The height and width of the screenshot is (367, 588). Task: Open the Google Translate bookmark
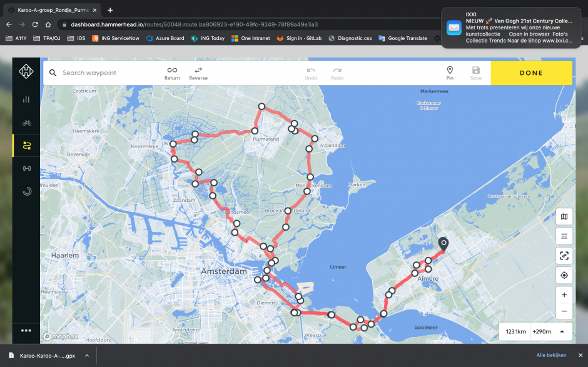(403, 38)
